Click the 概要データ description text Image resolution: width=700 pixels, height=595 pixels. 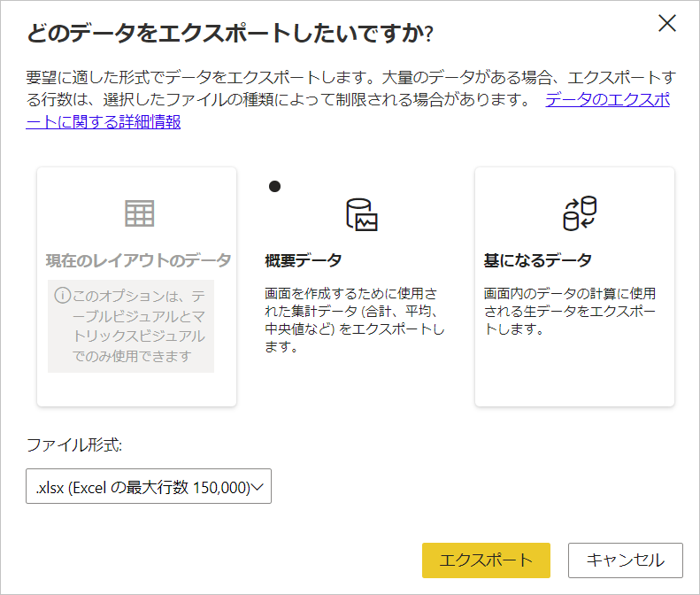[x=354, y=321]
